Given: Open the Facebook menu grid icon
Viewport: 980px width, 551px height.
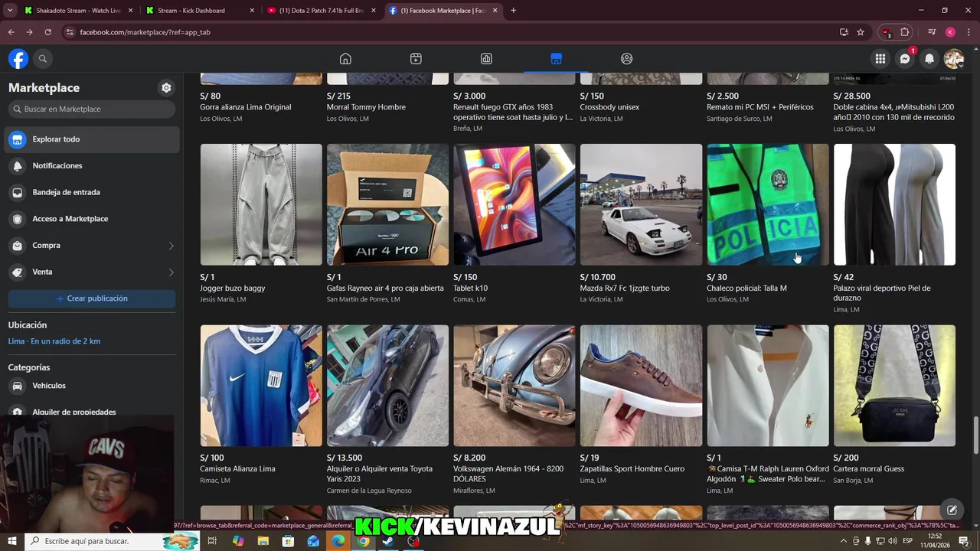Looking at the screenshot, I should 880,59.
